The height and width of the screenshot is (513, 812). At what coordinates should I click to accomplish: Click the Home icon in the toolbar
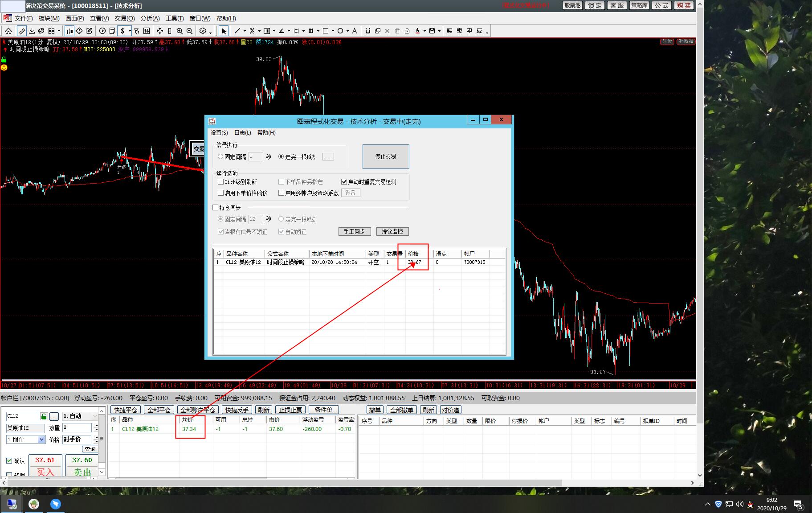[8, 31]
